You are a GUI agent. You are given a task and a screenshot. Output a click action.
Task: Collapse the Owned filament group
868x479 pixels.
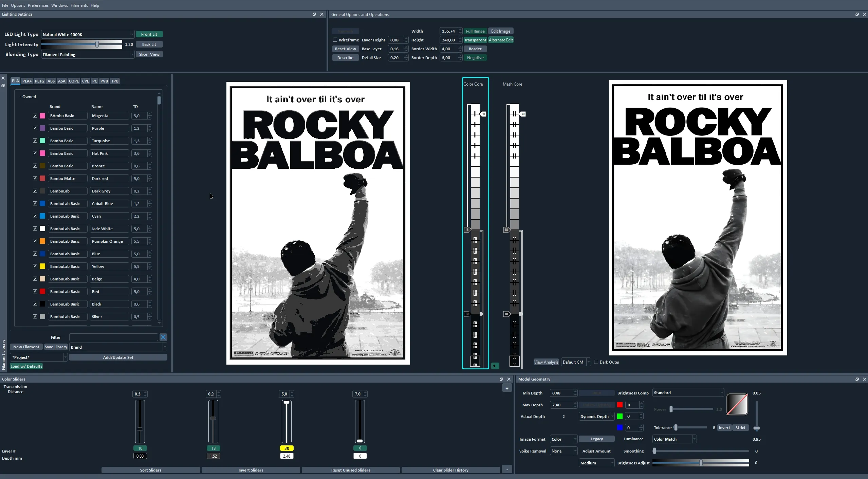pos(28,97)
